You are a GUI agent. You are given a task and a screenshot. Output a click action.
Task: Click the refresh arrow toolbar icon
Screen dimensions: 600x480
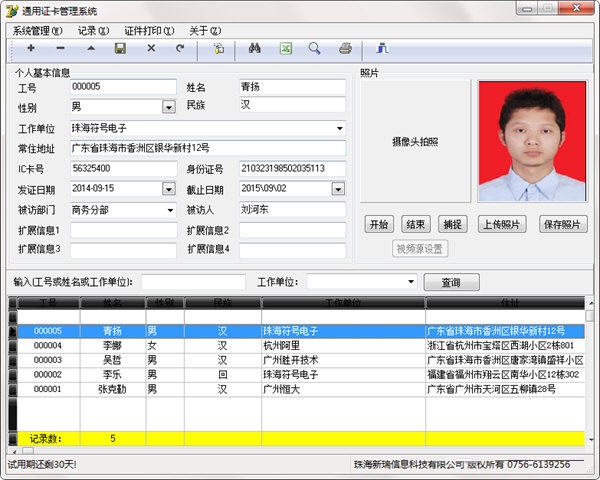pos(180,48)
